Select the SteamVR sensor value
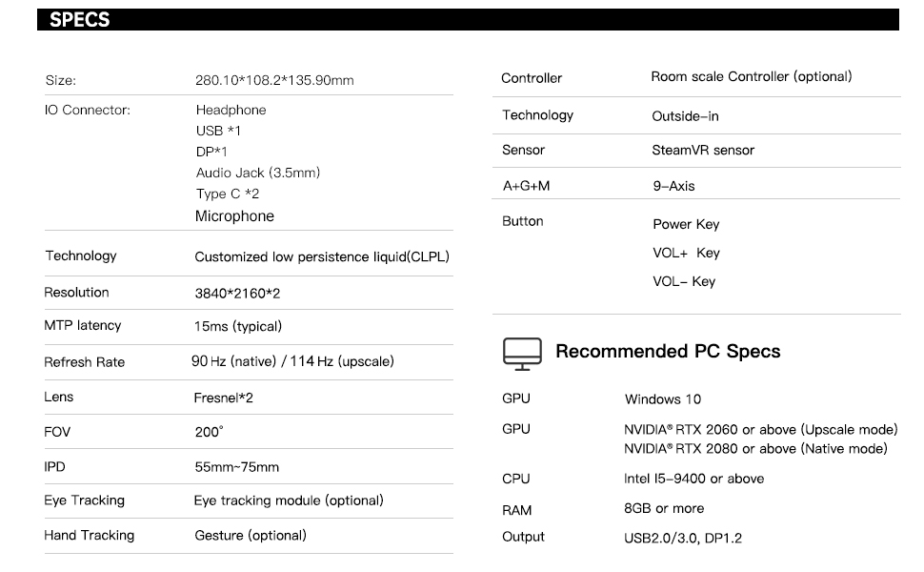 click(703, 150)
